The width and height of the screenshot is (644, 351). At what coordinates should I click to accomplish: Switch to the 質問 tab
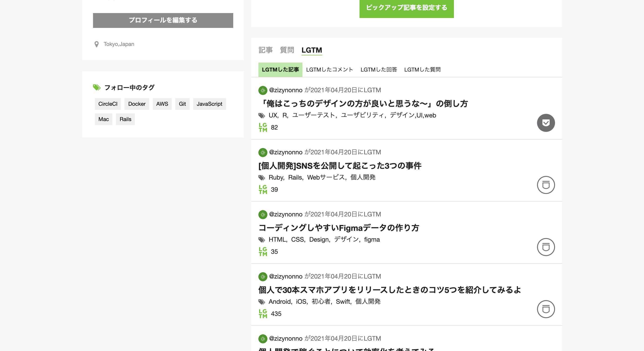pyautogui.click(x=287, y=50)
